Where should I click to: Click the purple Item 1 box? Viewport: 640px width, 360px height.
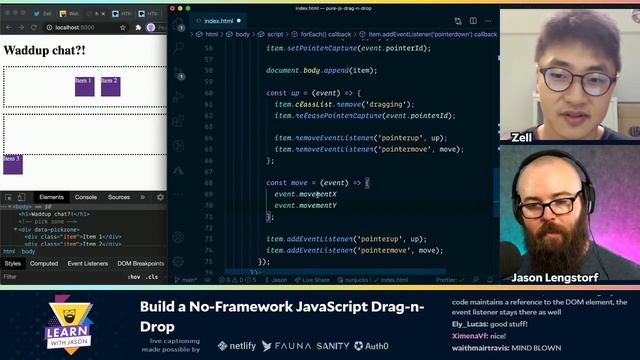84,87
